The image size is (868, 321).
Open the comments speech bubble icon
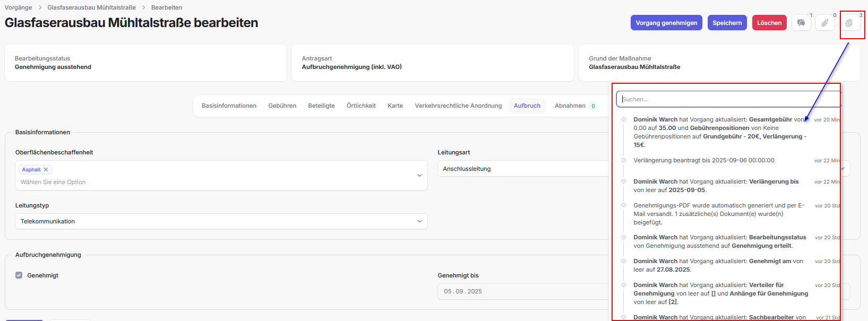pyautogui.click(x=801, y=23)
